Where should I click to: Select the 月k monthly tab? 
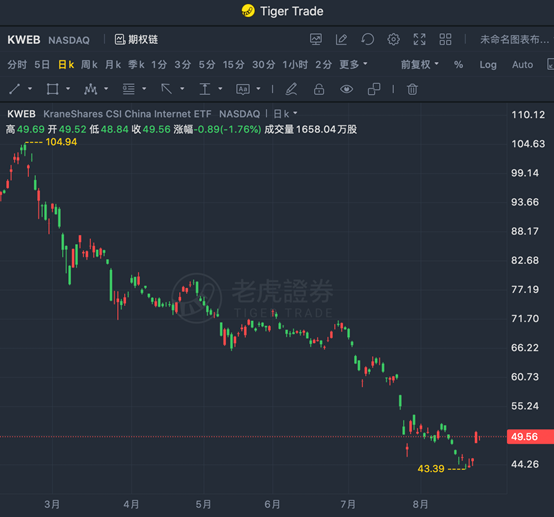pyautogui.click(x=113, y=65)
